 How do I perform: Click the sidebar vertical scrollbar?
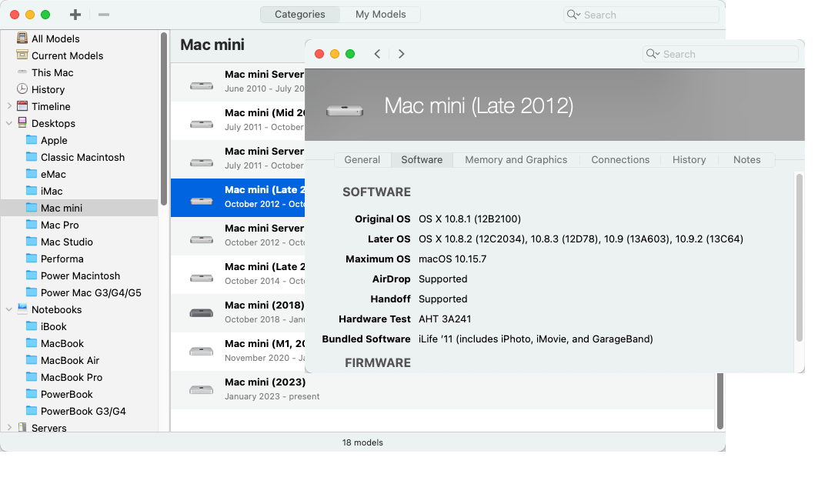[x=164, y=118]
